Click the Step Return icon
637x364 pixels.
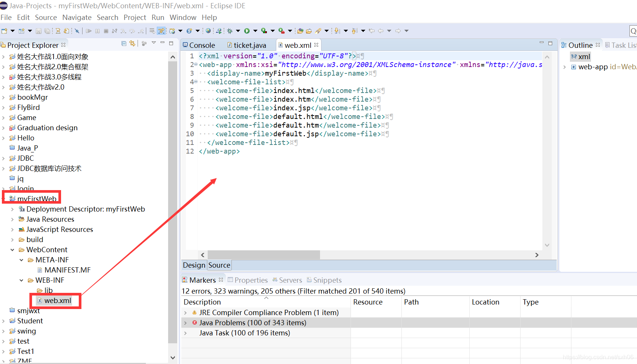(x=141, y=31)
